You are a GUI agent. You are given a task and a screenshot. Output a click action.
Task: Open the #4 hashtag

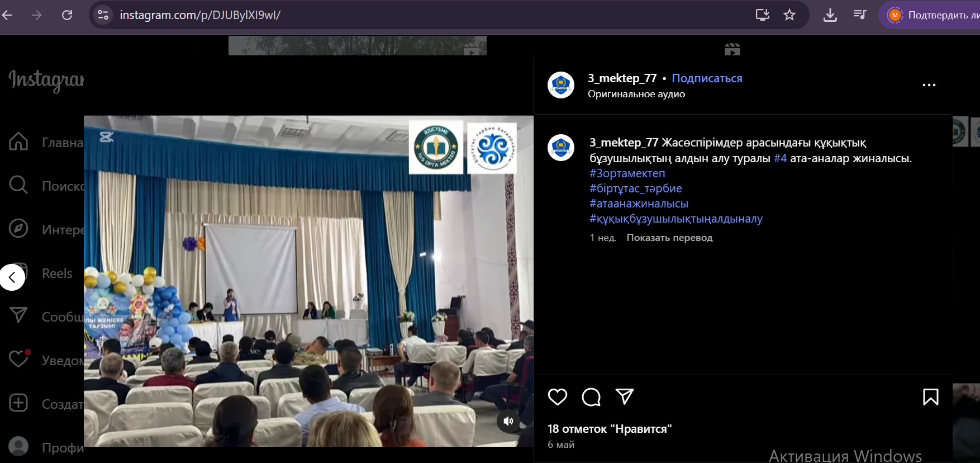pyautogui.click(x=780, y=158)
